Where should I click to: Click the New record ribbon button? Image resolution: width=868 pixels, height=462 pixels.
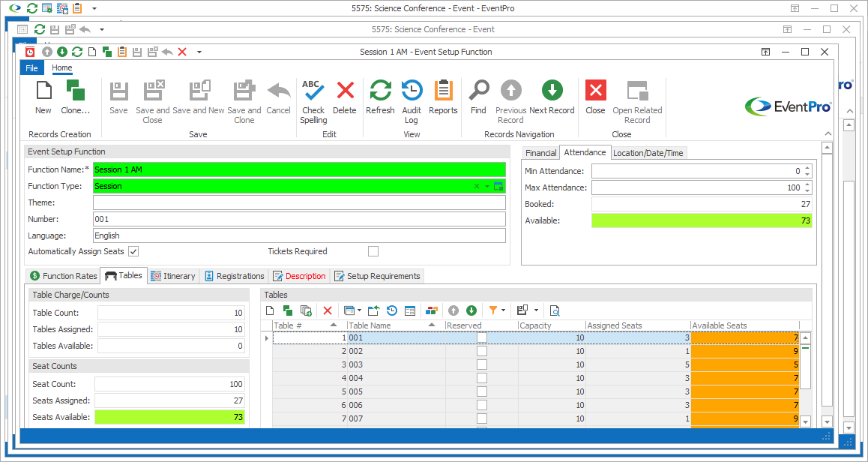click(x=43, y=97)
